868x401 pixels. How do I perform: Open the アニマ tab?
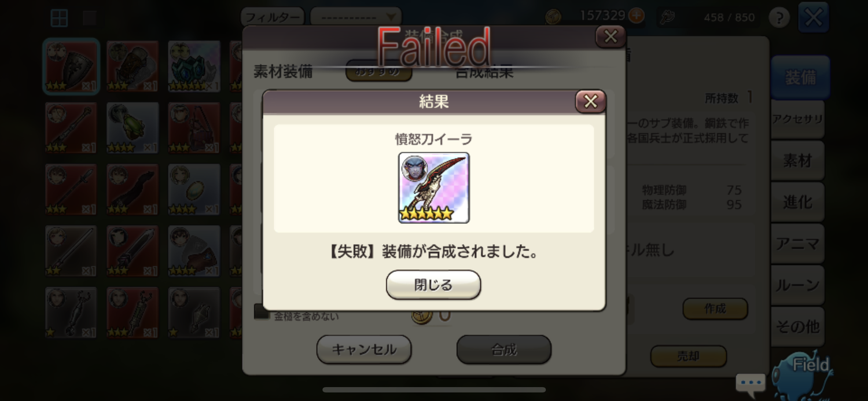pos(797,244)
